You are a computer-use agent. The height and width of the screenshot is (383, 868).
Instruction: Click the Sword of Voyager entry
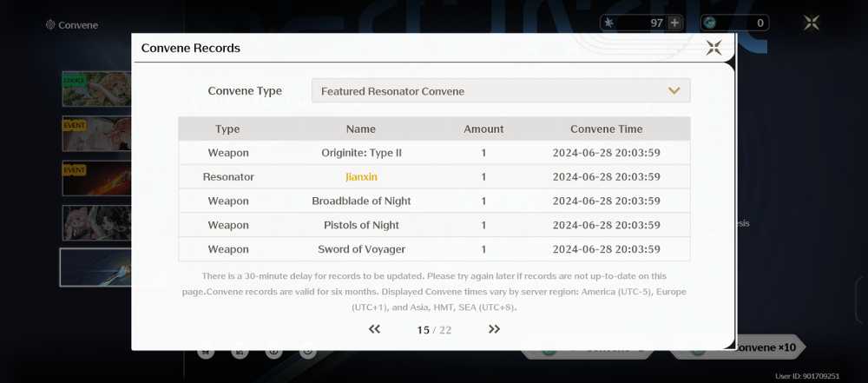[361, 249]
